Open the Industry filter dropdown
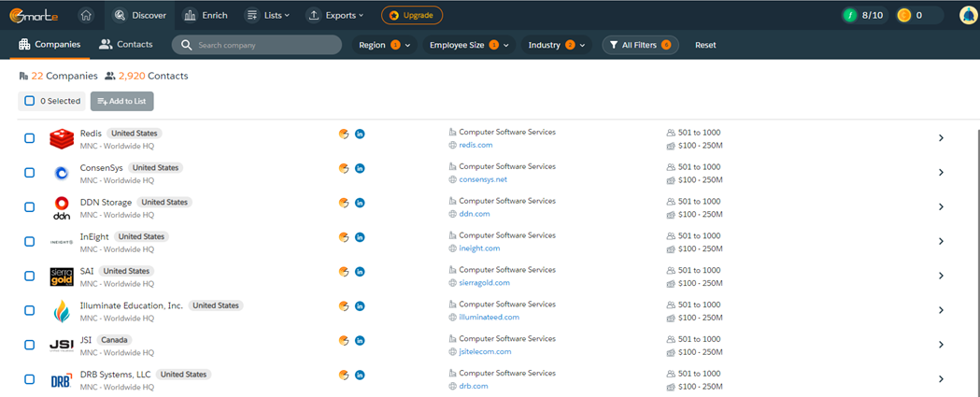This screenshot has height=397, width=980. tap(556, 45)
